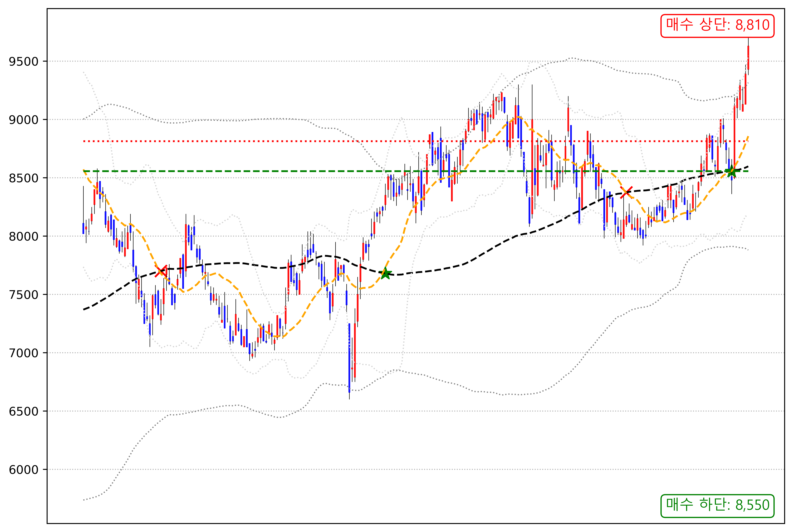Click the long blue candle dropping below 6700
This screenshot has height=532, width=793.
coord(349,358)
